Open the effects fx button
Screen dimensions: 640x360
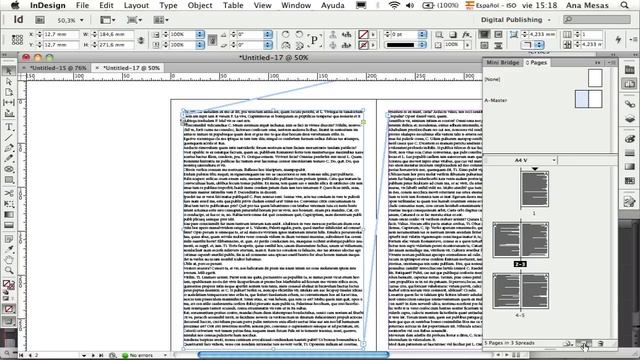point(467,35)
